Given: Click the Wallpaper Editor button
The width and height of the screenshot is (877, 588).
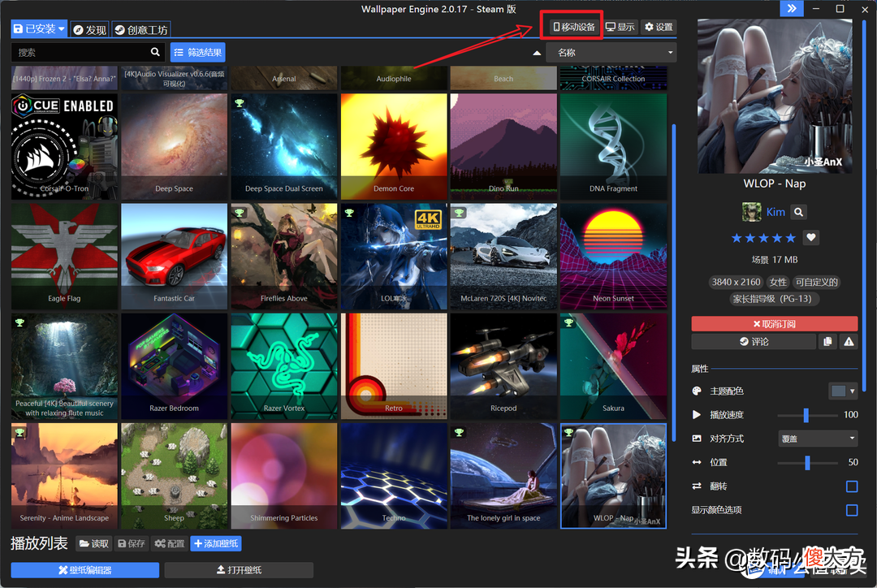Looking at the screenshot, I should coord(85,570).
